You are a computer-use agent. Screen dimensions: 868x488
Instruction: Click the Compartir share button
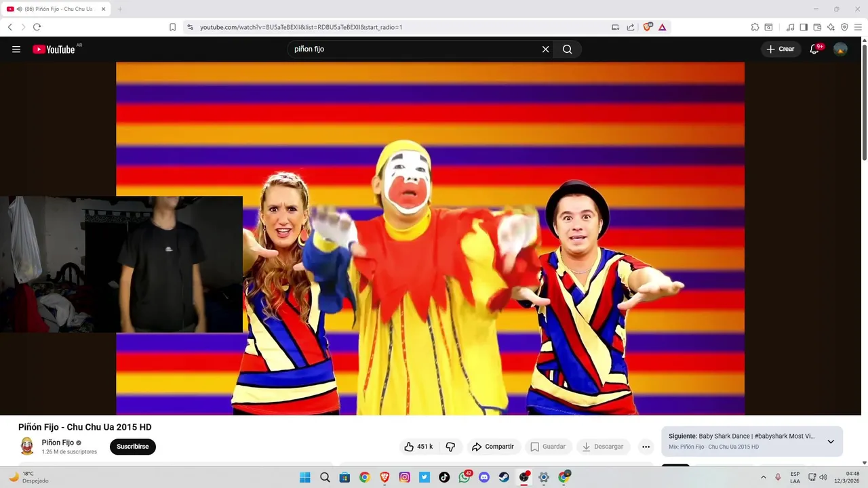click(x=493, y=447)
